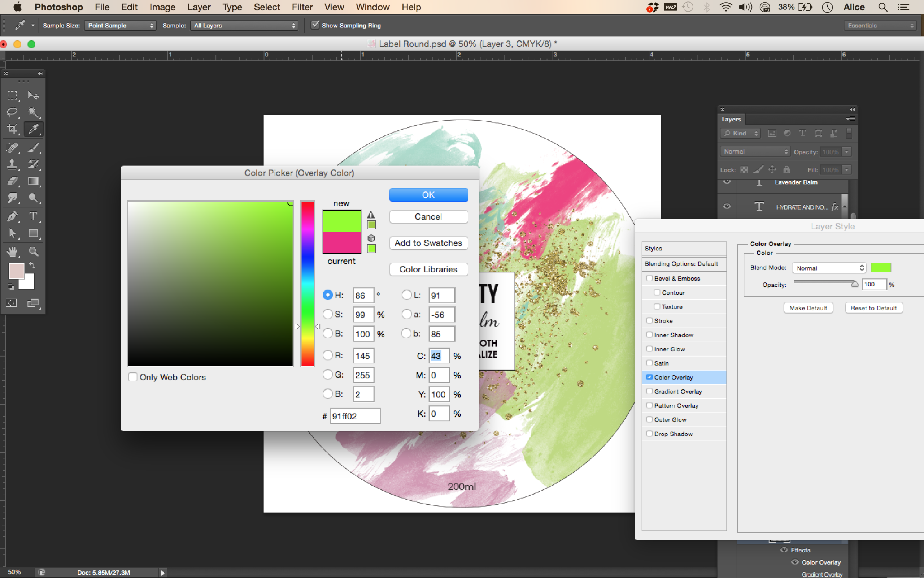
Task: Open the Window menu
Action: [x=372, y=7]
